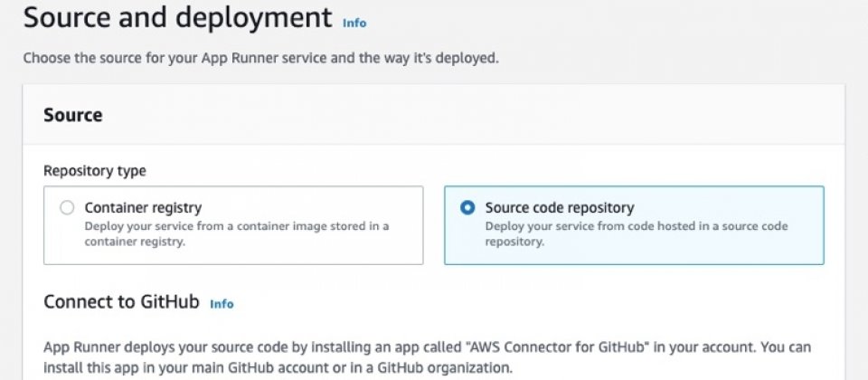Click the container image description text
Screen dimensions: 868x380
click(x=236, y=233)
